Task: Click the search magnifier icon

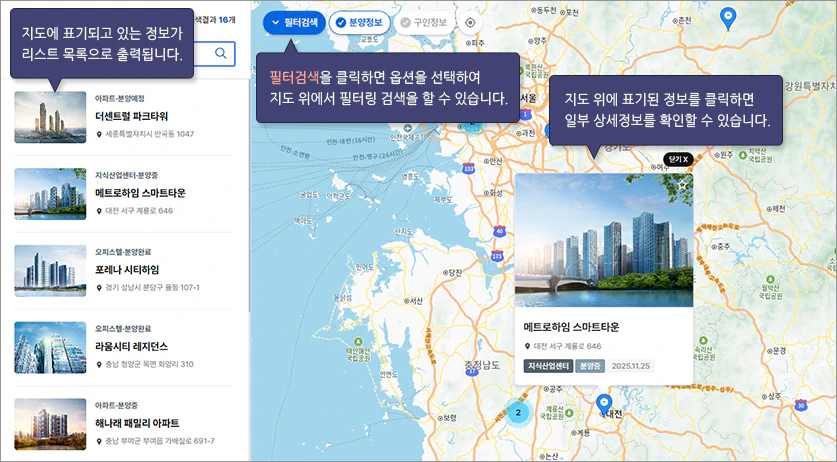Action: [220, 53]
